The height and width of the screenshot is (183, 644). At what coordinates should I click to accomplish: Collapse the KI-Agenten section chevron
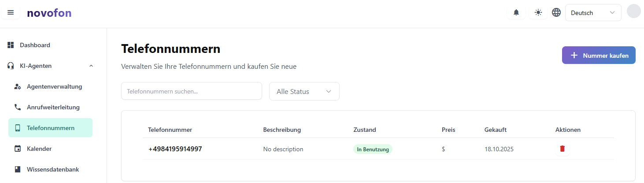(91, 66)
